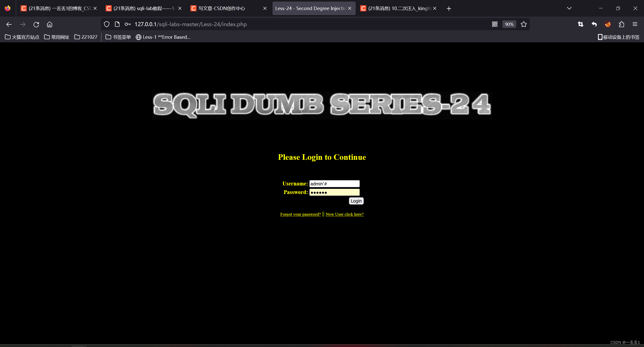Screen dimensions: 644x347
Task: Click the Home button
Action: [x=49, y=24]
